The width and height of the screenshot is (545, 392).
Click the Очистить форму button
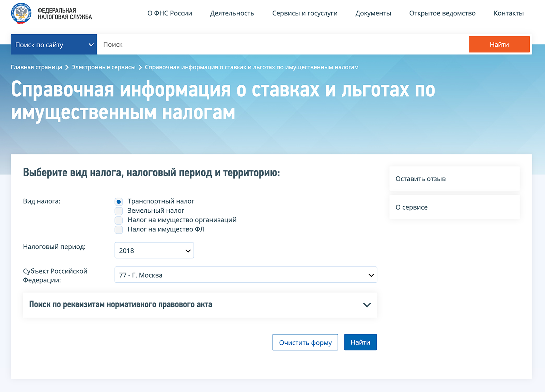click(305, 342)
